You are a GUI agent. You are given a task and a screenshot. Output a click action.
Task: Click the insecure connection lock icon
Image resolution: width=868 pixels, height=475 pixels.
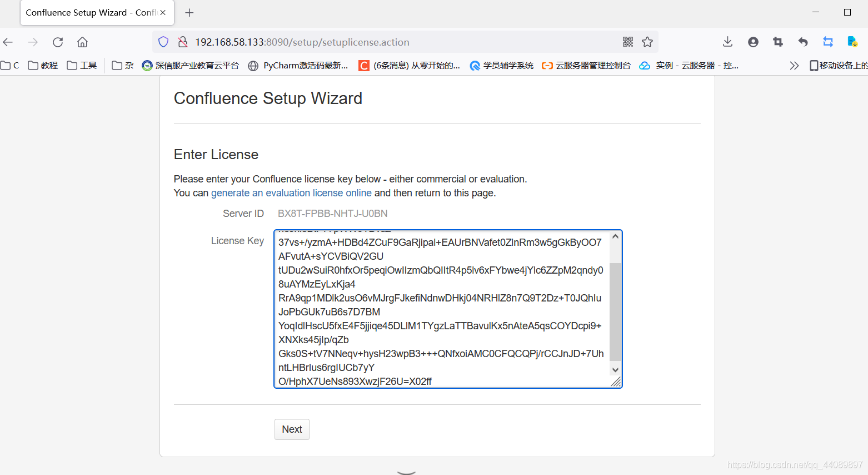click(x=182, y=42)
